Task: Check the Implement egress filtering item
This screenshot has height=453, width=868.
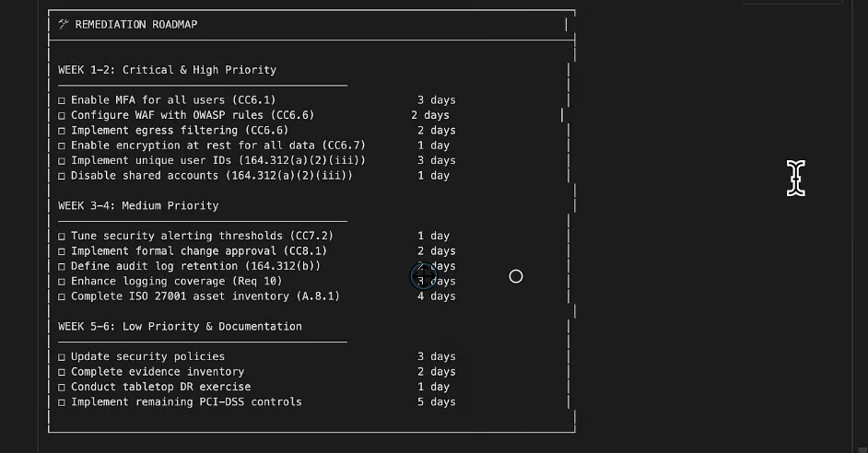Action: (x=62, y=131)
